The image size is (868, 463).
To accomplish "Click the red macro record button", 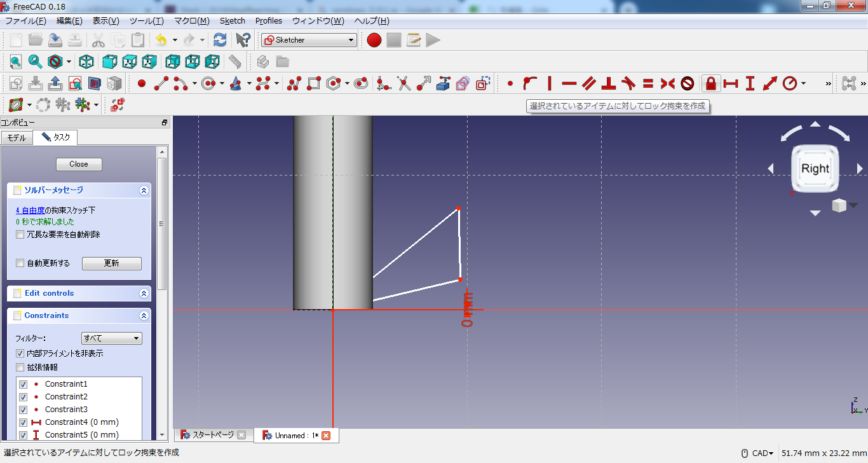I will [x=374, y=40].
